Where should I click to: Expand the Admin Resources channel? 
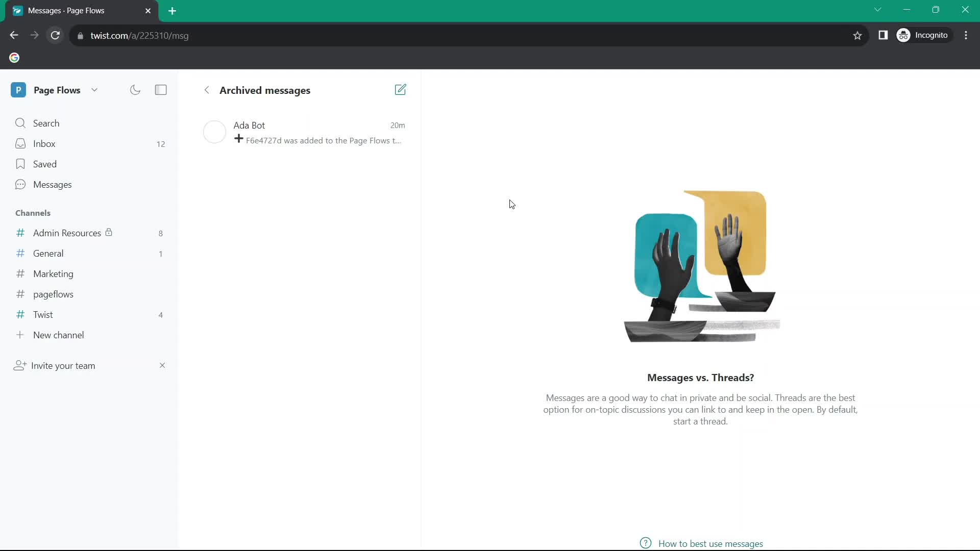pos(67,233)
